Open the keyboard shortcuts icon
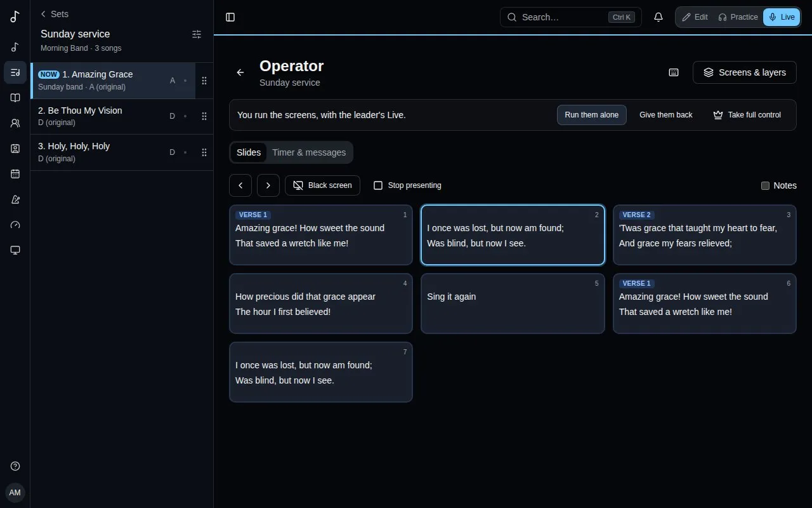Screen dimensions: 812x508 pyautogui.click(x=674, y=72)
